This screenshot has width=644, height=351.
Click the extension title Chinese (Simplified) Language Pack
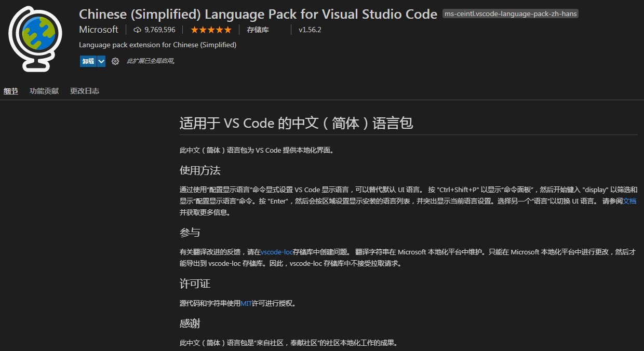coord(258,14)
